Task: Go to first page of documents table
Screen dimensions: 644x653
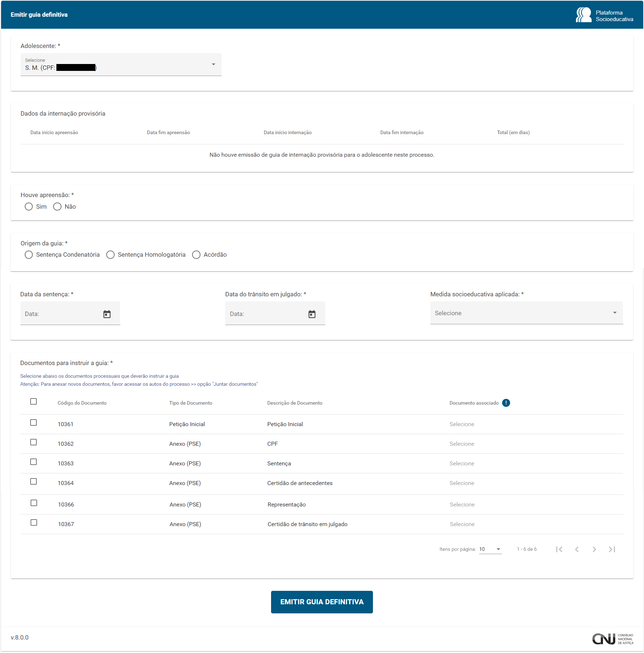Action: click(559, 549)
